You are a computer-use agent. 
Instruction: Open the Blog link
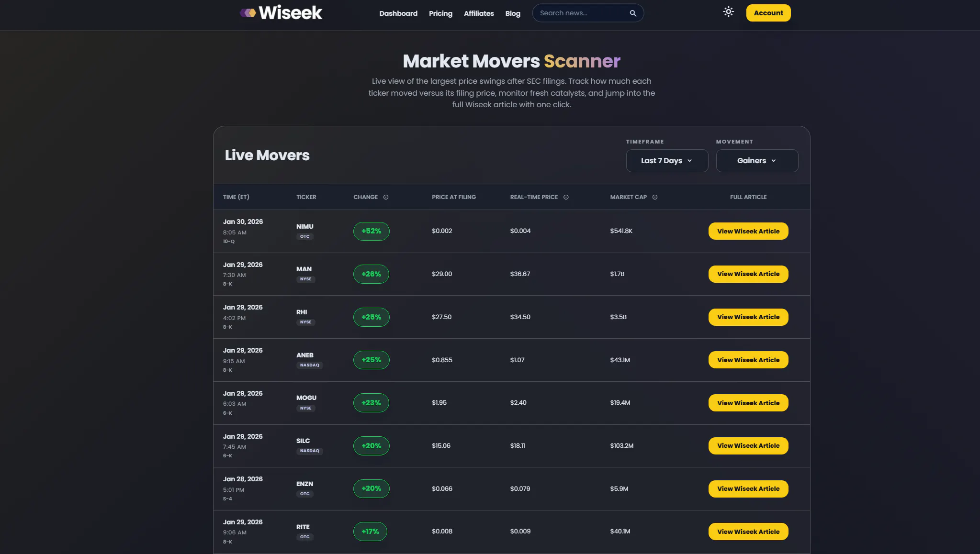point(513,13)
